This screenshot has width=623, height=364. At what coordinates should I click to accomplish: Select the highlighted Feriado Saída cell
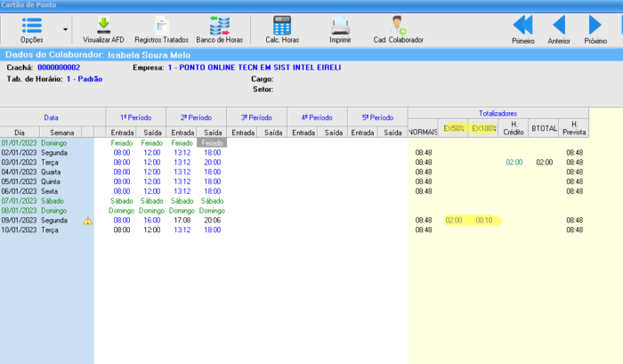point(212,142)
